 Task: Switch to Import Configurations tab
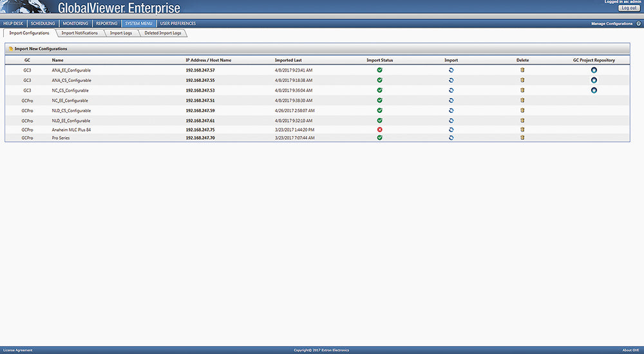[29, 33]
